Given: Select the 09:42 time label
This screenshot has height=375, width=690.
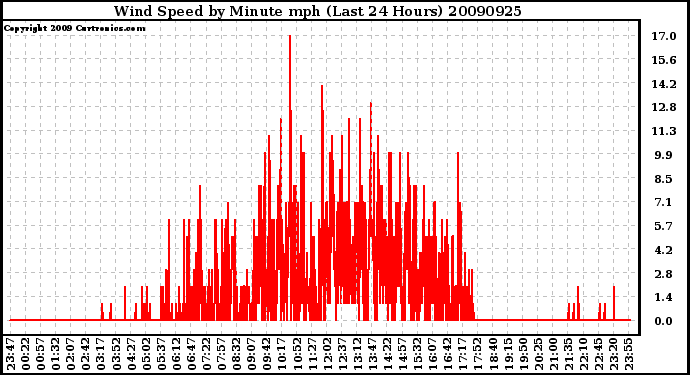Looking at the screenshot, I should pos(267,354).
